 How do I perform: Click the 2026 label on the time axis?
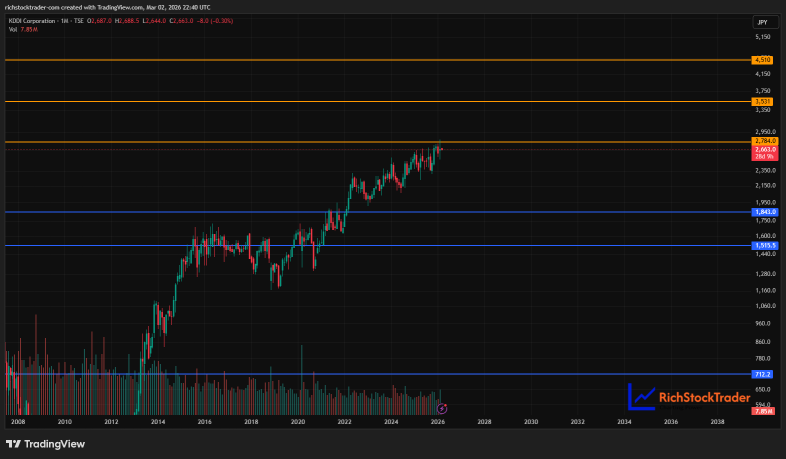pyautogui.click(x=438, y=422)
